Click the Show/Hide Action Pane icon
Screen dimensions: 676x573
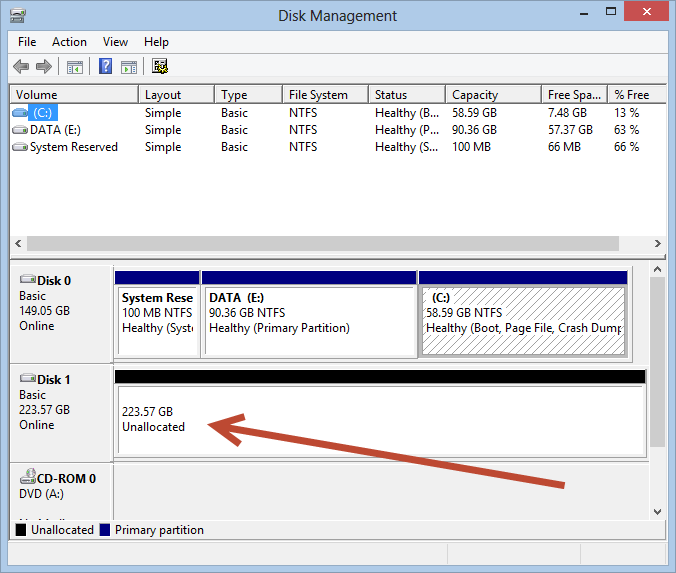129,67
